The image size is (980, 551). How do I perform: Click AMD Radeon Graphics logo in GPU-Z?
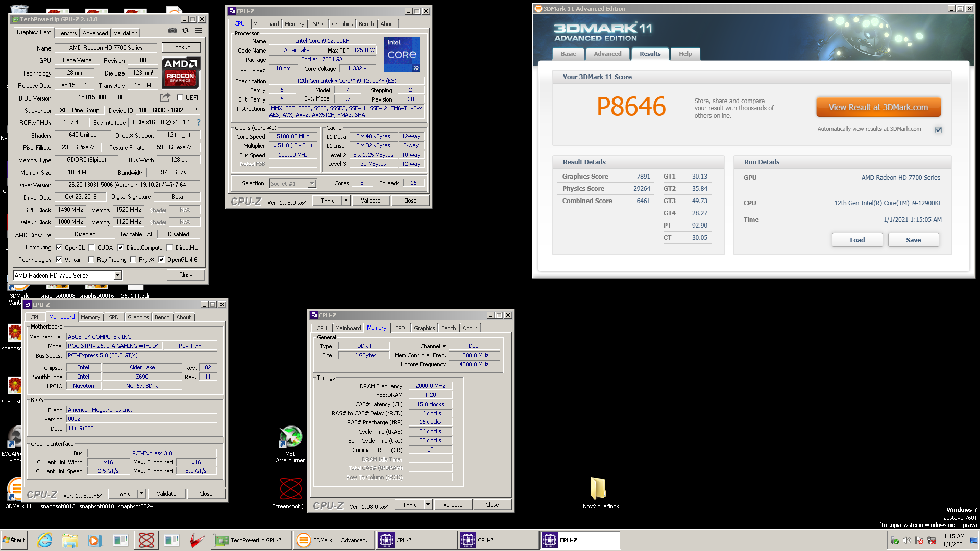pyautogui.click(x=181, y=72)
